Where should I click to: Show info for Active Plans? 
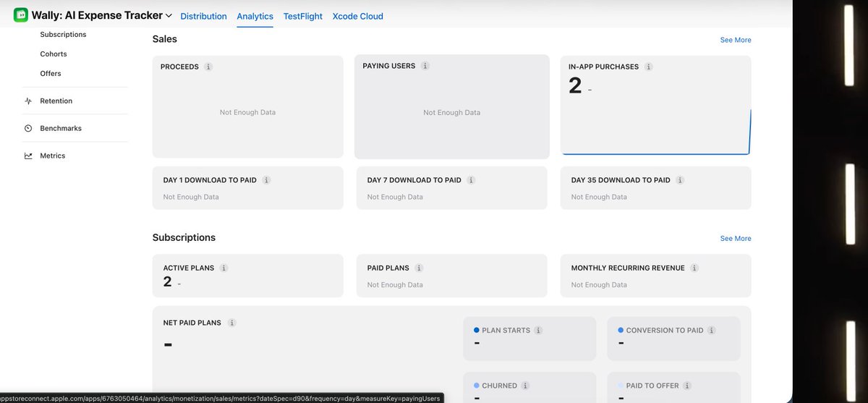224,268
